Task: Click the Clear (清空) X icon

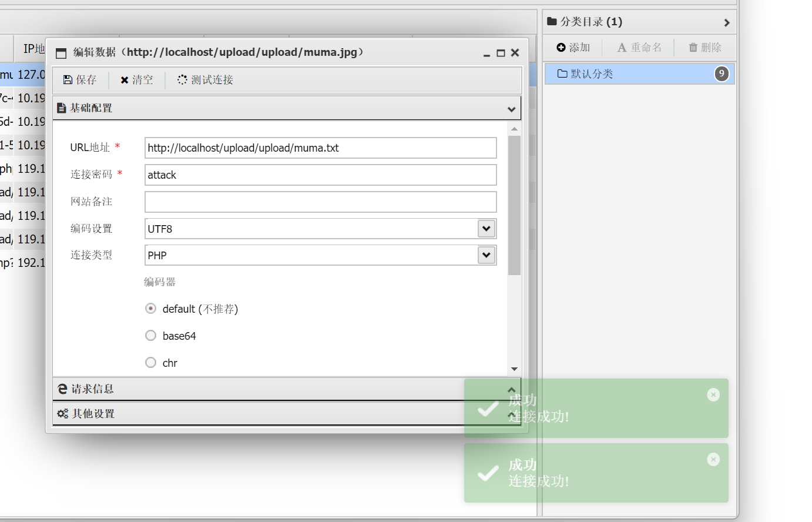Action: tap(125, 80)
